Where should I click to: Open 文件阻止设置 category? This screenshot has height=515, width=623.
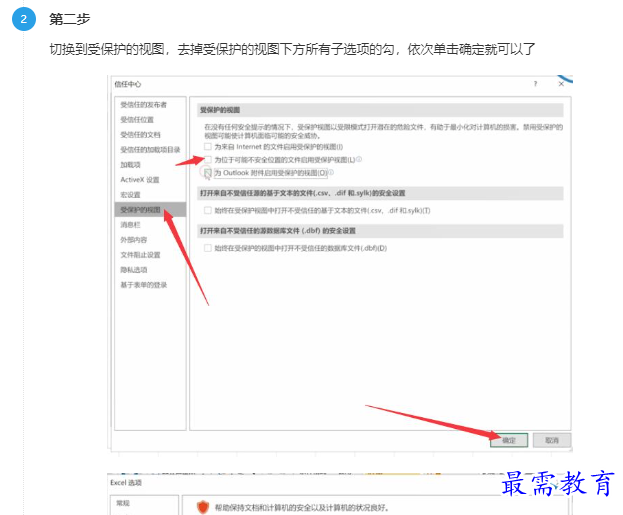140,255
